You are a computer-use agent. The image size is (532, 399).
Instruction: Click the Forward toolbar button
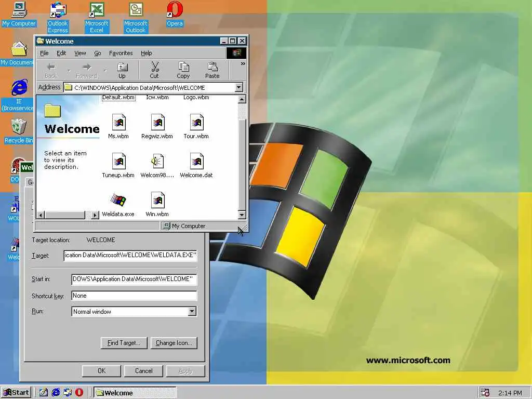[x=87, y=71]
